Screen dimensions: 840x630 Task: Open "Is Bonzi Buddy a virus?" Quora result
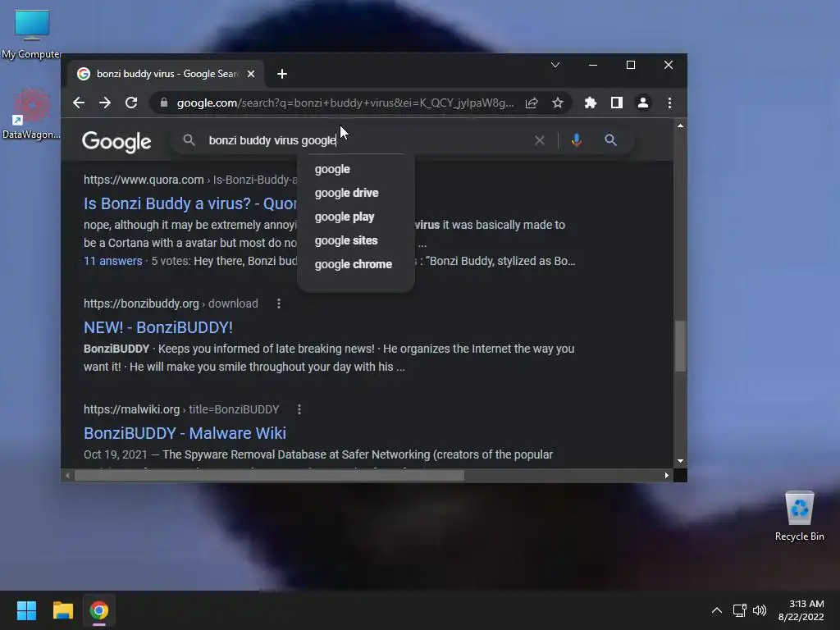tap(190, 203)
